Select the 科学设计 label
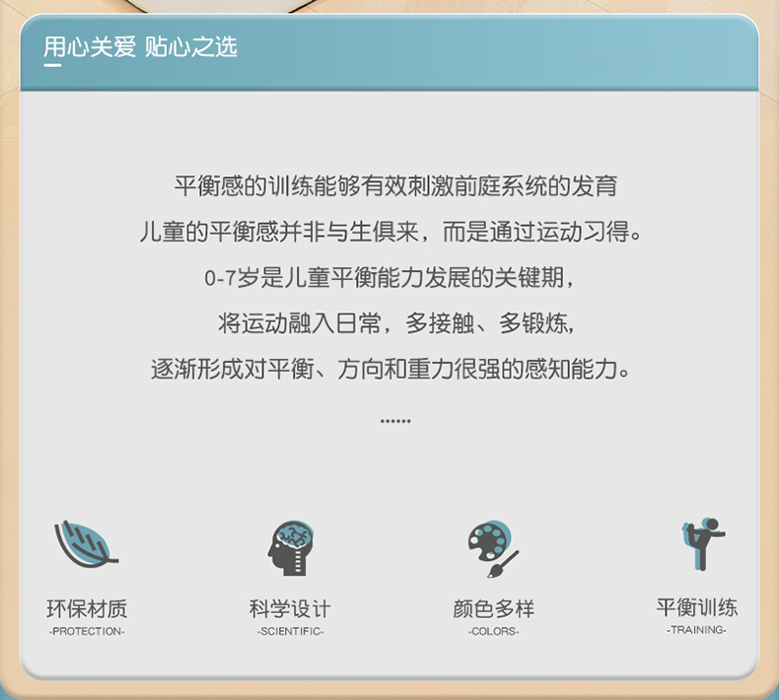 (x=290, y=608)
